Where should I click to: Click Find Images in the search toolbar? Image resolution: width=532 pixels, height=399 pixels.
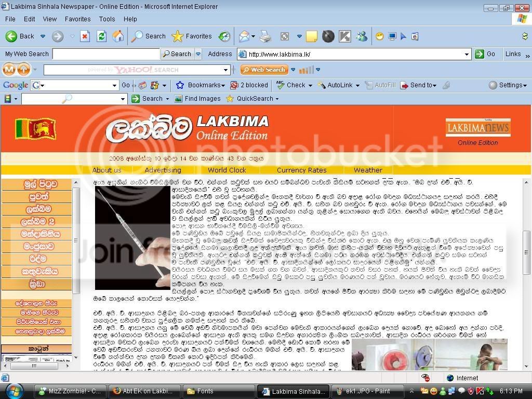click(x=197, y=99)
